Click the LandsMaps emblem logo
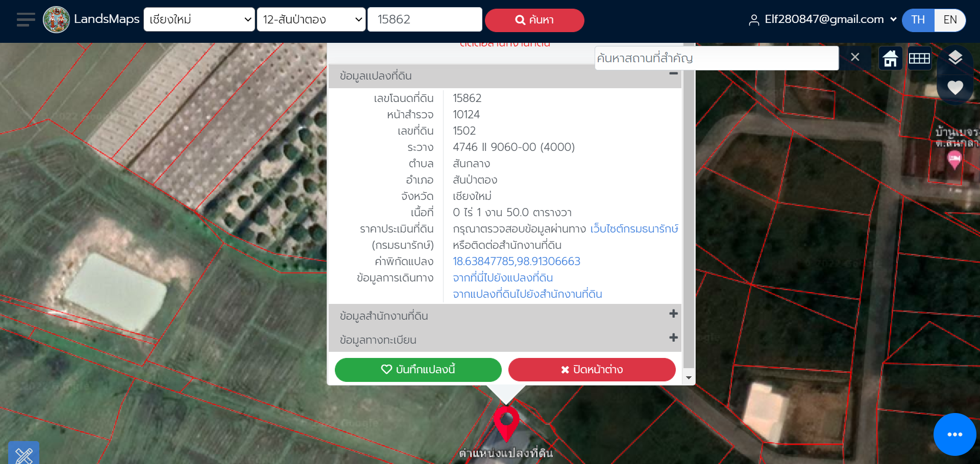This screenshot has width=980, height=464. click(x=56, y=20)
